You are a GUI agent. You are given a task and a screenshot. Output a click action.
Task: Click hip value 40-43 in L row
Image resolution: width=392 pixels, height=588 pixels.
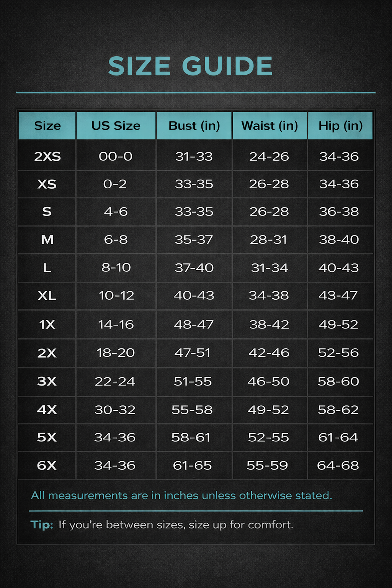click(x=338, y=268)
